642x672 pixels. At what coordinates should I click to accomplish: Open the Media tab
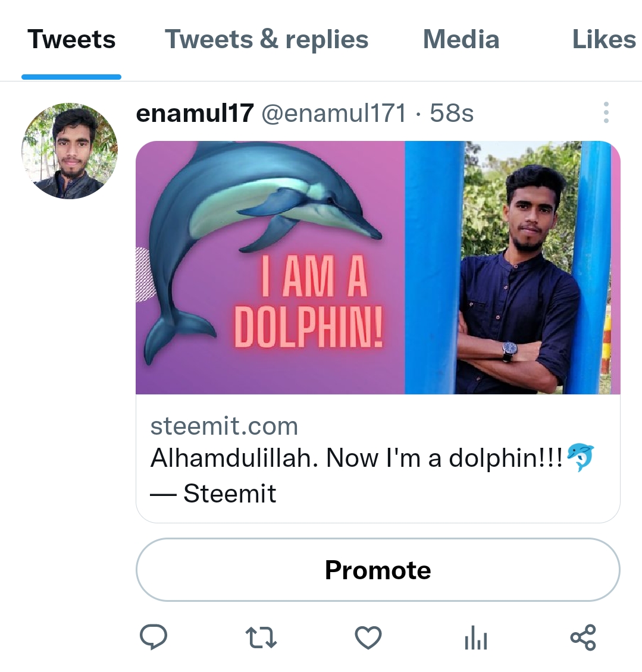tap(461, 39)
